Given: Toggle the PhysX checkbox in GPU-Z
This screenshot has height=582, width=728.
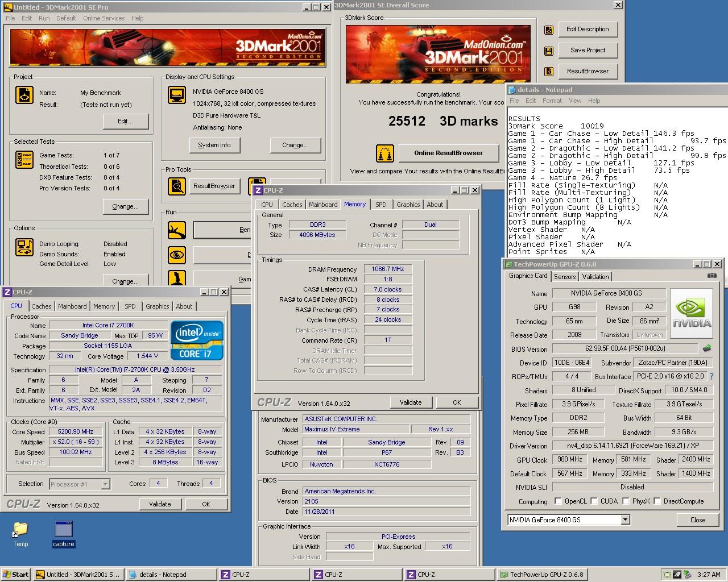Looking at the screenshot, I should pyautogui.click(x=626, y=501).
